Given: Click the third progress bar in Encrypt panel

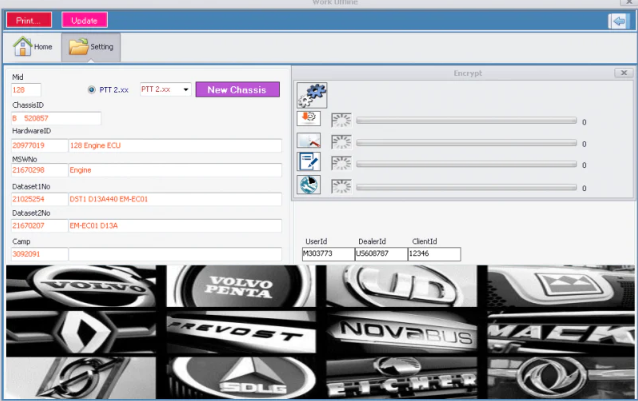Looking at the screenshot, I should 466,164.
